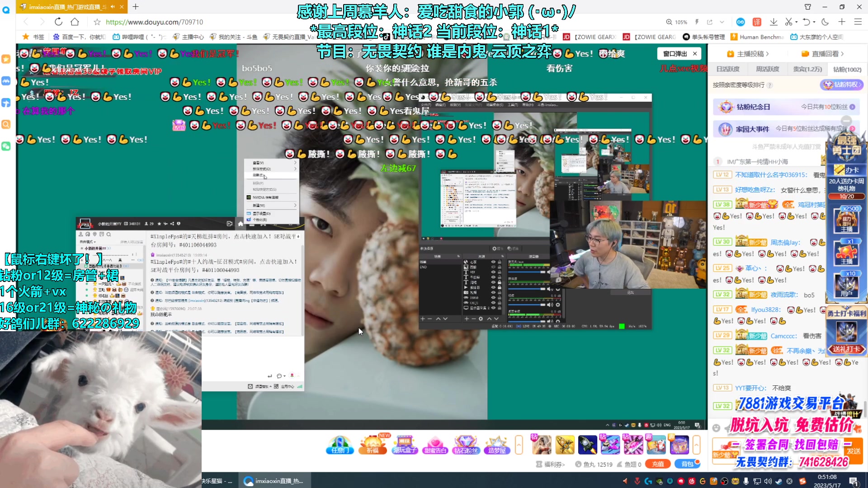Image resolution: width=868 pixels, height=488 pixels.
Task: Expand 直播回看 section
Action: (x=822, y=54)
